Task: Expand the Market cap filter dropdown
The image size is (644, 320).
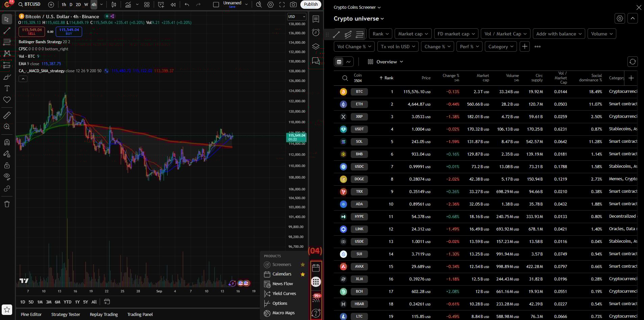Action: 413,34
